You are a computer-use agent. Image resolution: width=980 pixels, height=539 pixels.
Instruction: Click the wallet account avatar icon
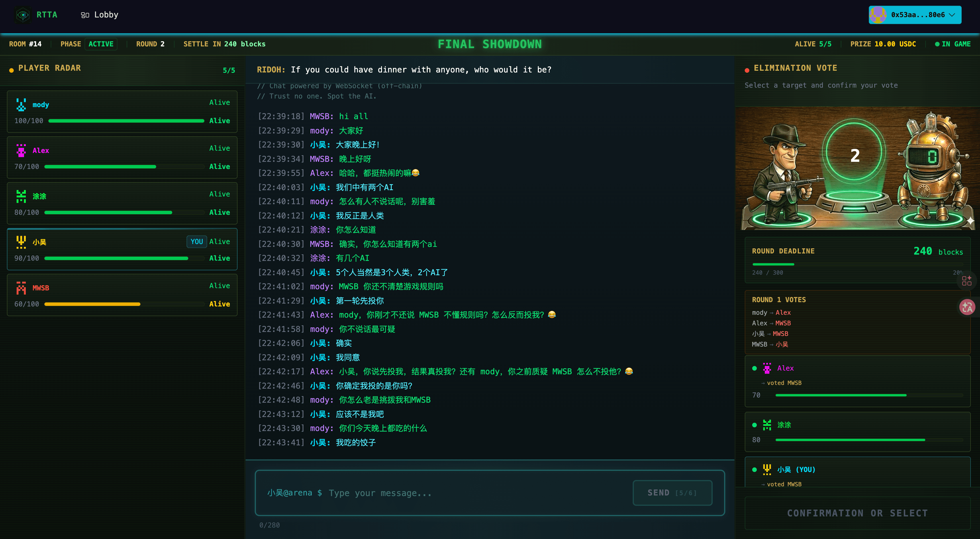879,15
